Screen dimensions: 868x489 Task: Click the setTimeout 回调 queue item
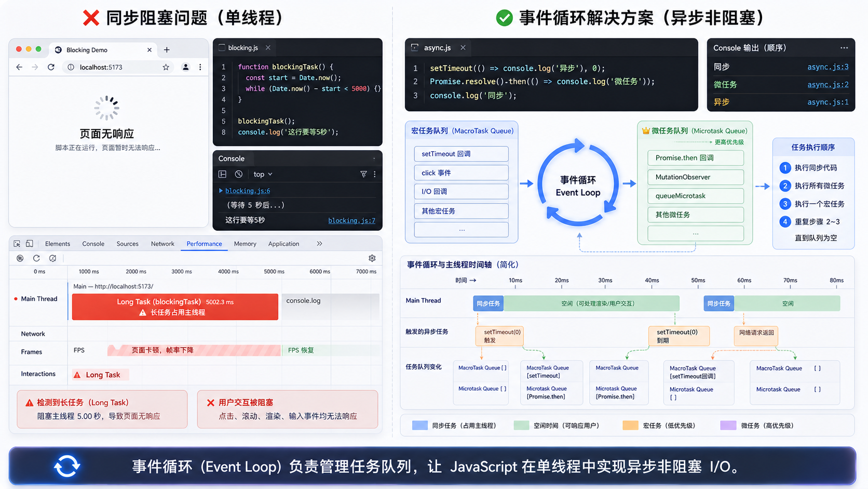coord(461,154)
